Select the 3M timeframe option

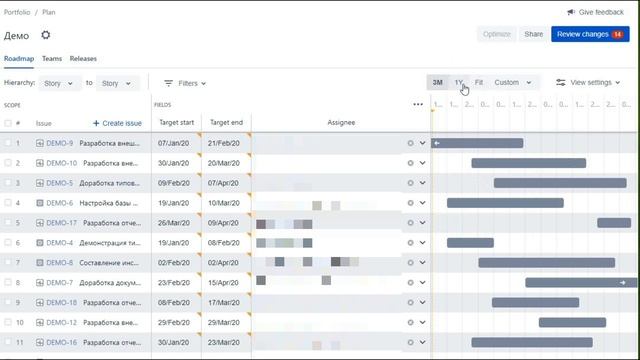tap(438, 82)
